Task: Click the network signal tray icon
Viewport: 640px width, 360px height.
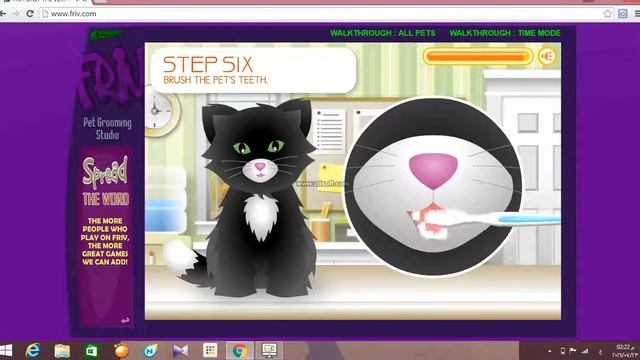Action: 585,351
